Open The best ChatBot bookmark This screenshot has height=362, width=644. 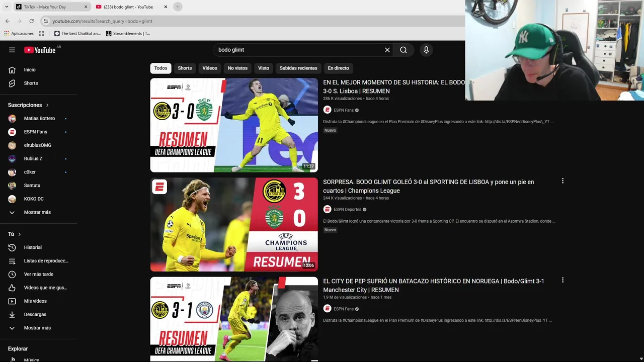coord(77,34)
